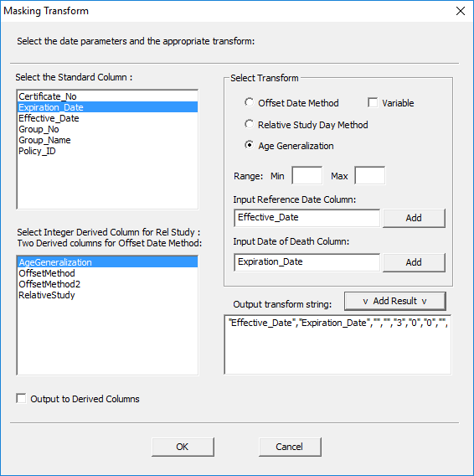This screenshot has width=474, height=476.
Task: Pick Group_No from the standard columns
Action: click(107, 129)
